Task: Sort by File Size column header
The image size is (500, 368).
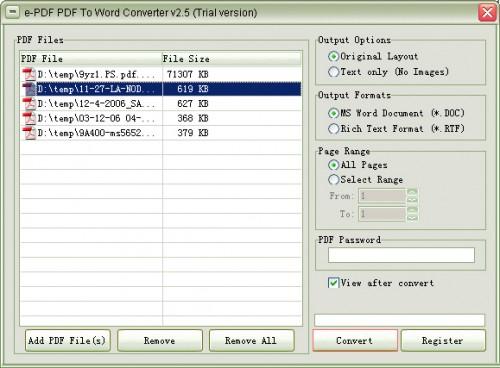Action: point(232,59)
